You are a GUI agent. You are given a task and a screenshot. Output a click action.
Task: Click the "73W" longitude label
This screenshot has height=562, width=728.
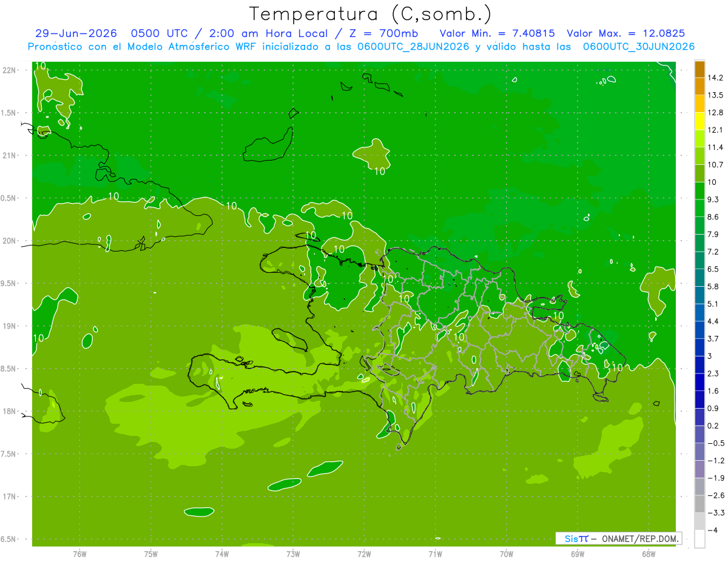click(293, 554)
